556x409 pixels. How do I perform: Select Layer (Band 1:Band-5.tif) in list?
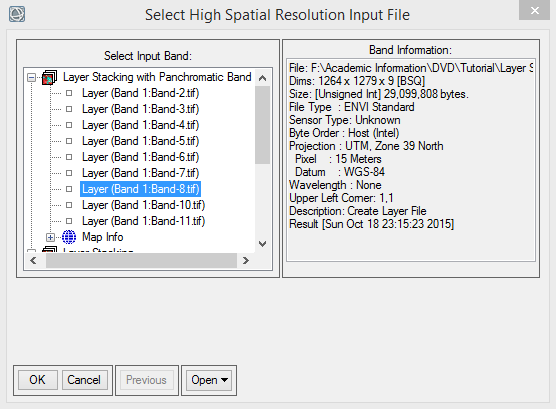tap(140, 141)
